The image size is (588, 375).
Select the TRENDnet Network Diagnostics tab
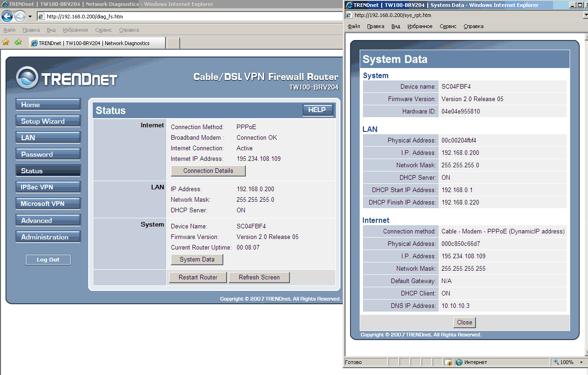click(x=96, y=43)
